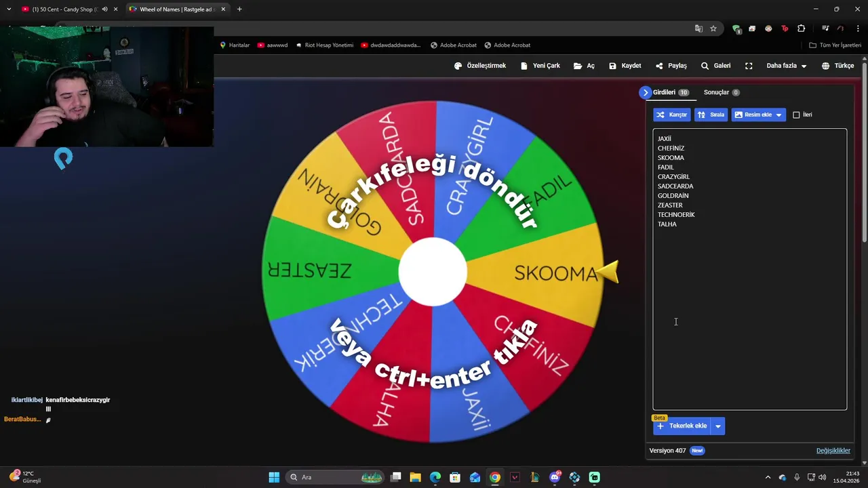Open a new browser tab
This screenshot has width=868, height=488.
(x=239, y=9)
